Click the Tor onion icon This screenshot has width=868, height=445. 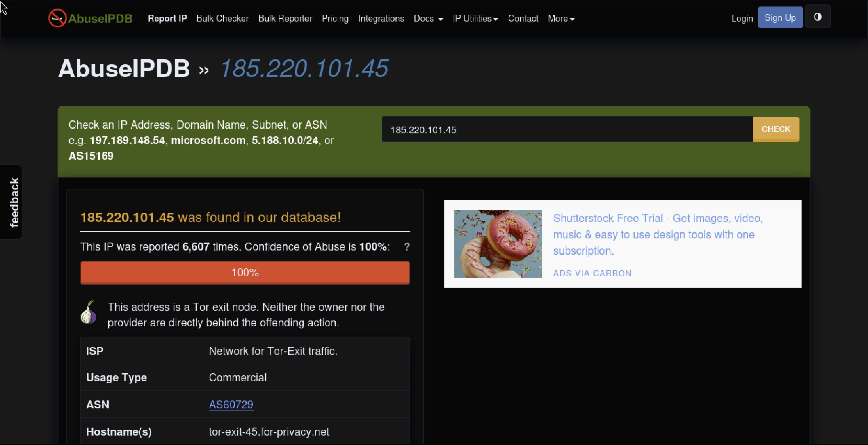[89, 312]
